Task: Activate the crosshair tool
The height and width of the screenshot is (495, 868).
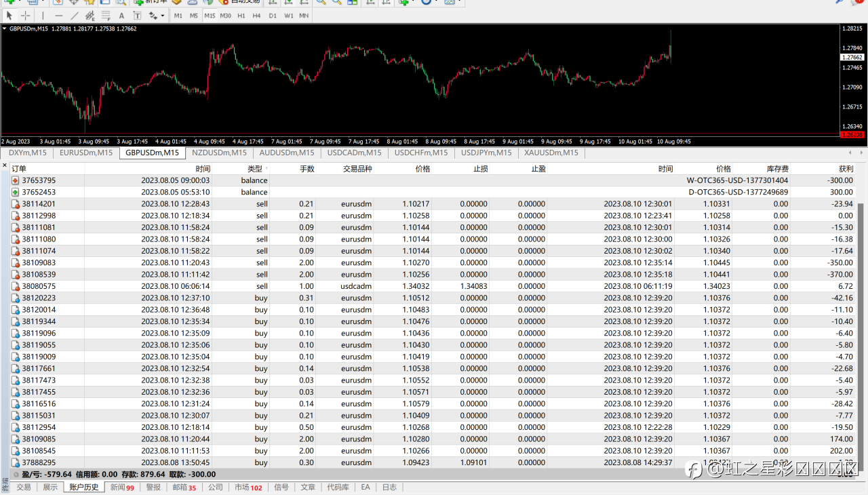Action: click(x=26, y=16)
